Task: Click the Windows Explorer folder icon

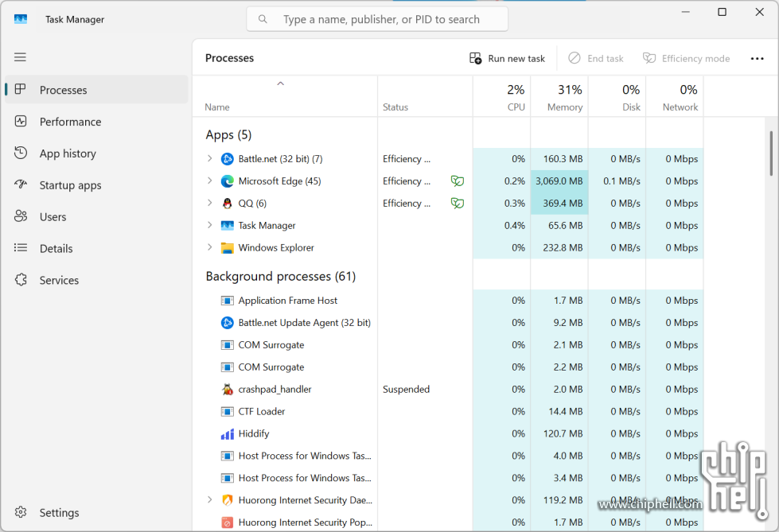Action: coord(227,248)
